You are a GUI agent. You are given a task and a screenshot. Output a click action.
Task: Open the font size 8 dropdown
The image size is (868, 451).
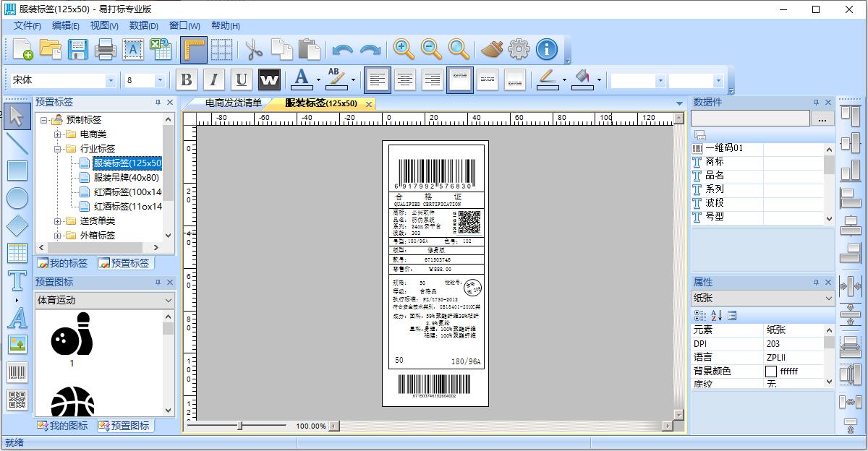click(x=160, y=80)
